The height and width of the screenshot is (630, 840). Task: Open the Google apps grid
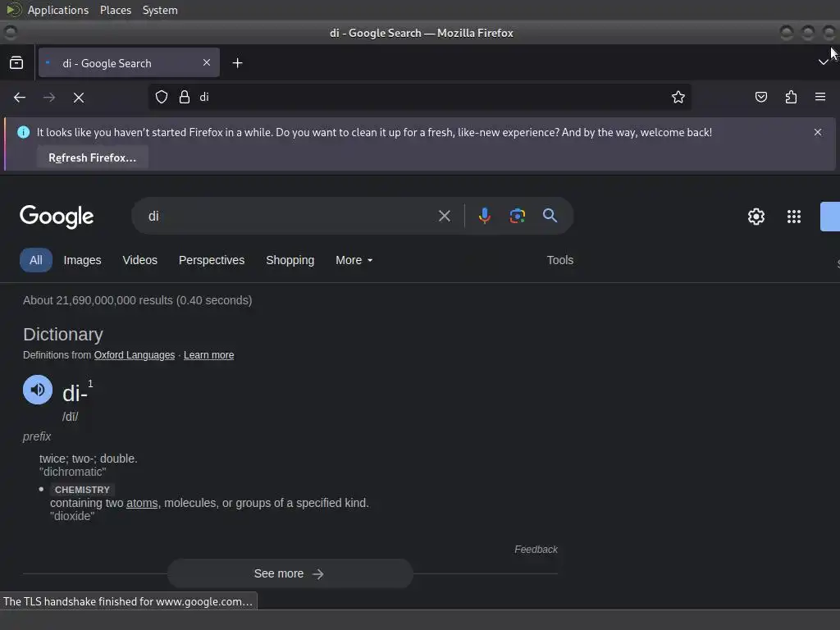[794, 217]
